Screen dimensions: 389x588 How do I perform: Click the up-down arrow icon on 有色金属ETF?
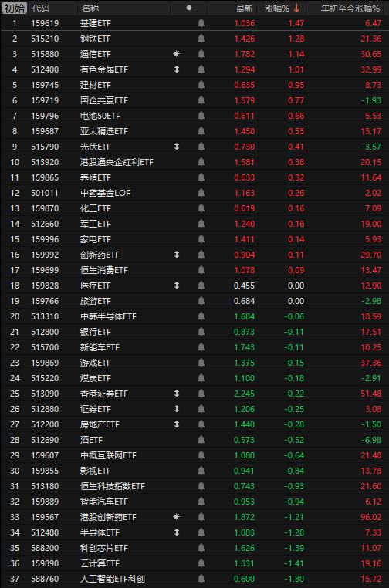pos(177,69)
